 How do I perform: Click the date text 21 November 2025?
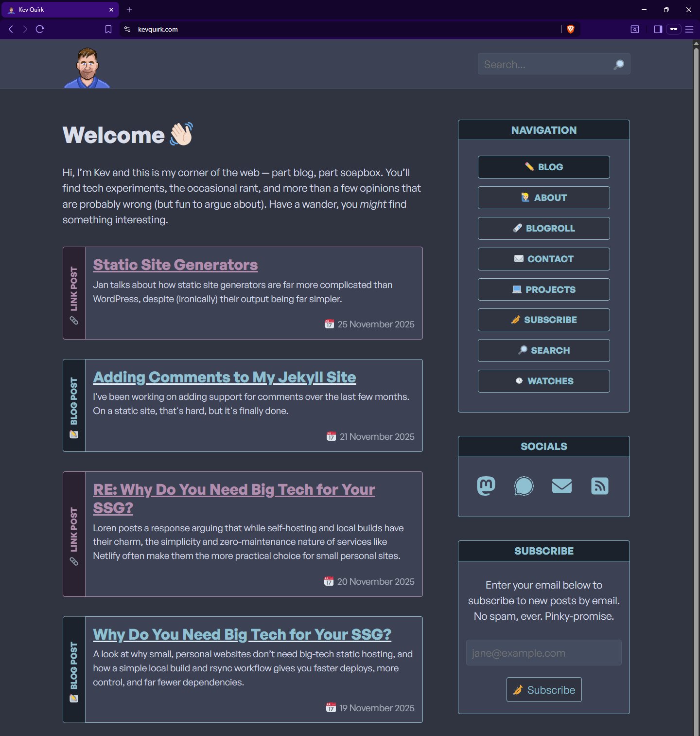tap(377, 437)
